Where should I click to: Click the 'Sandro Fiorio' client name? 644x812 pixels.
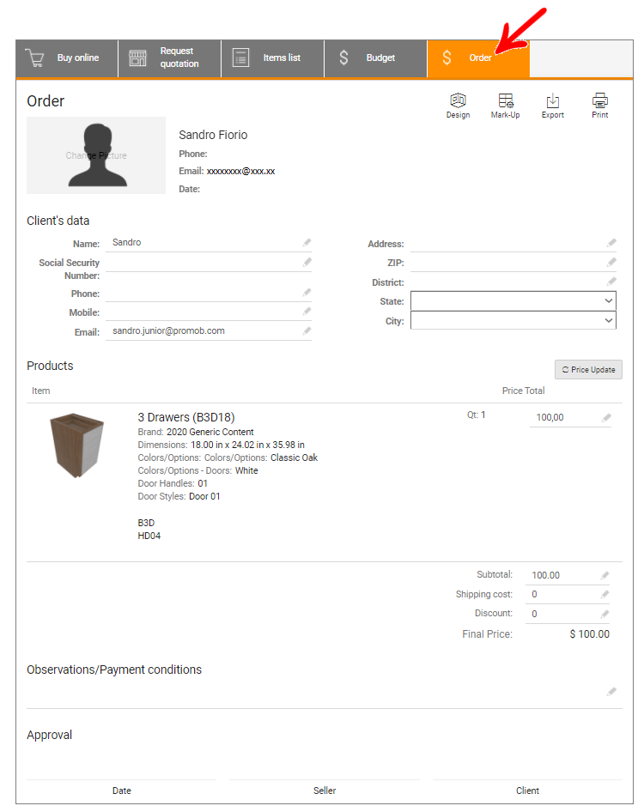[213, 135]
